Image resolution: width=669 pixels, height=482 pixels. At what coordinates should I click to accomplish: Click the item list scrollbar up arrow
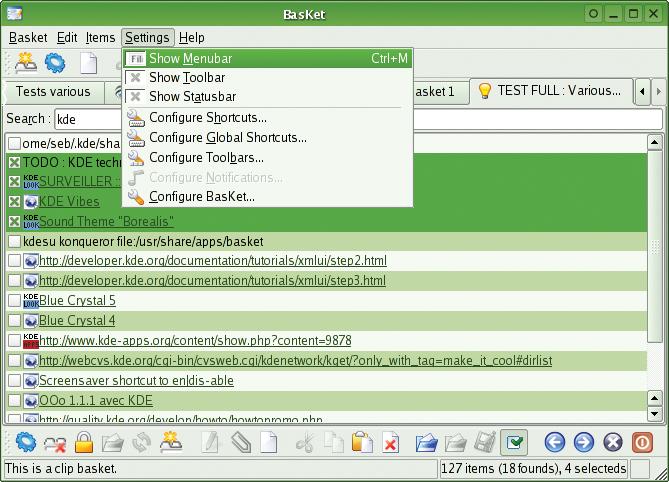point(654,142)
